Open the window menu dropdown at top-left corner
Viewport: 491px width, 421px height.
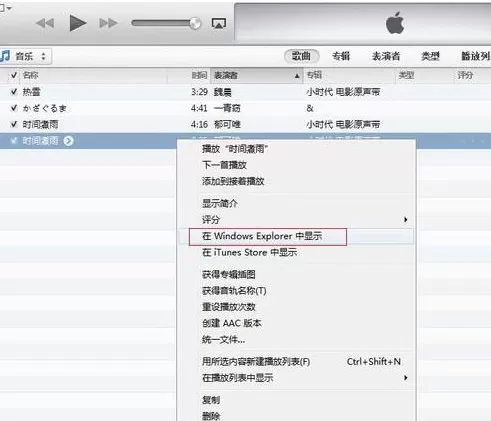(6, 8)
